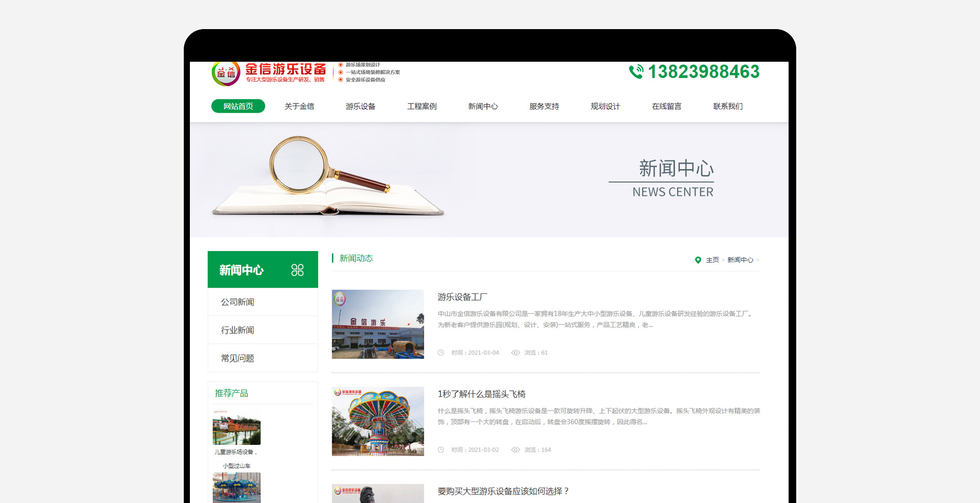
Task: Select 行业新闻 in the sidebar
Action: pyautogui.click(x=263, y=330)
